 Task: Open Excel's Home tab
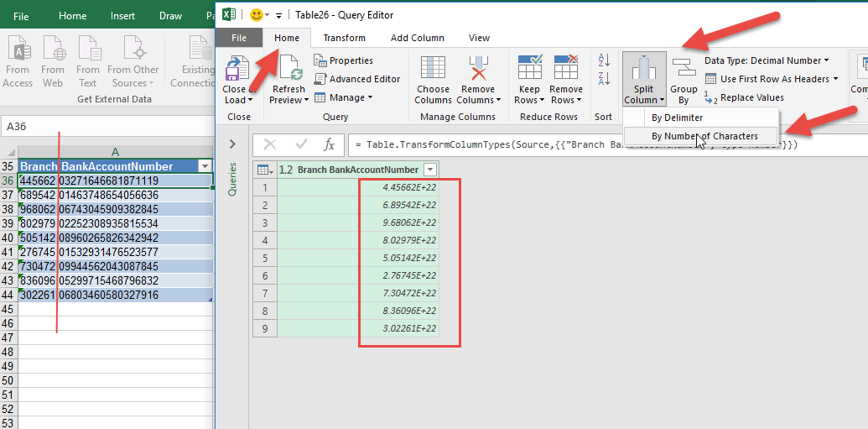click(72, 16)
